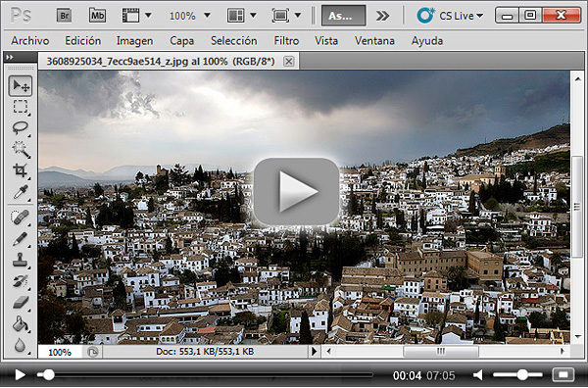Click the volume slider handle

click(522, 374)
